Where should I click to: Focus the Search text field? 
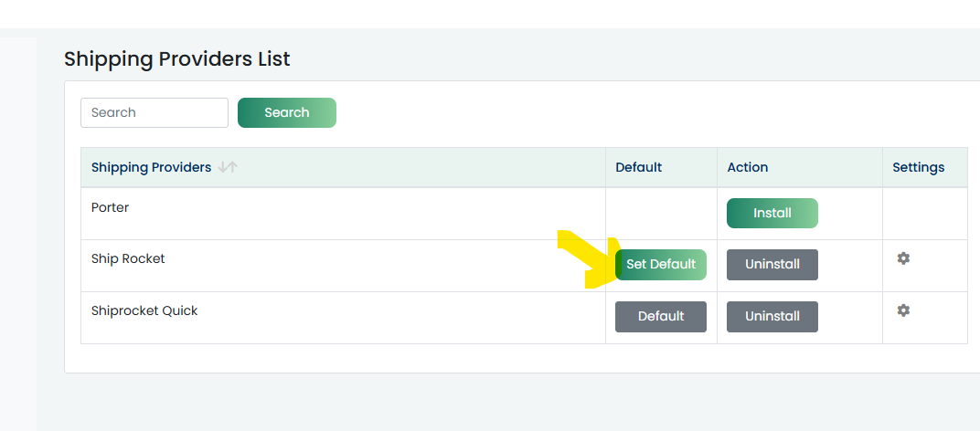pos(154,112)
